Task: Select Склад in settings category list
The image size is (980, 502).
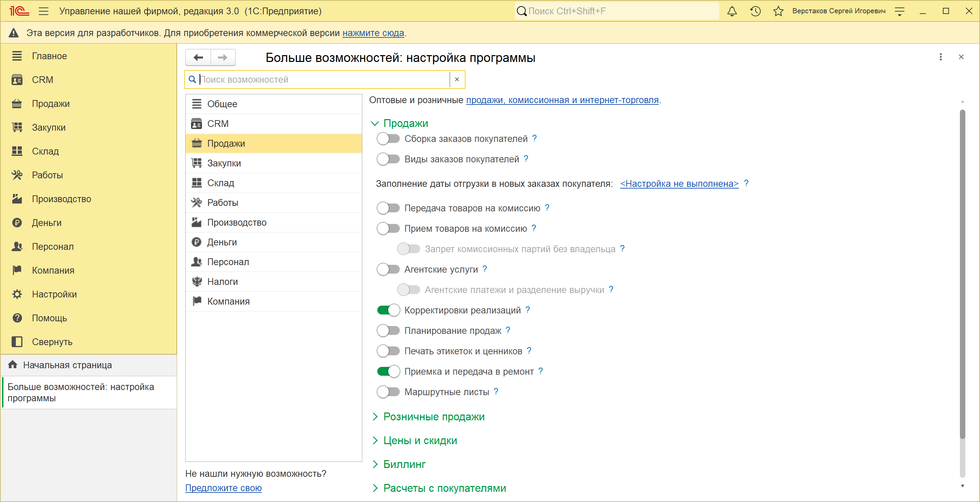Action: tap(273, 183)
